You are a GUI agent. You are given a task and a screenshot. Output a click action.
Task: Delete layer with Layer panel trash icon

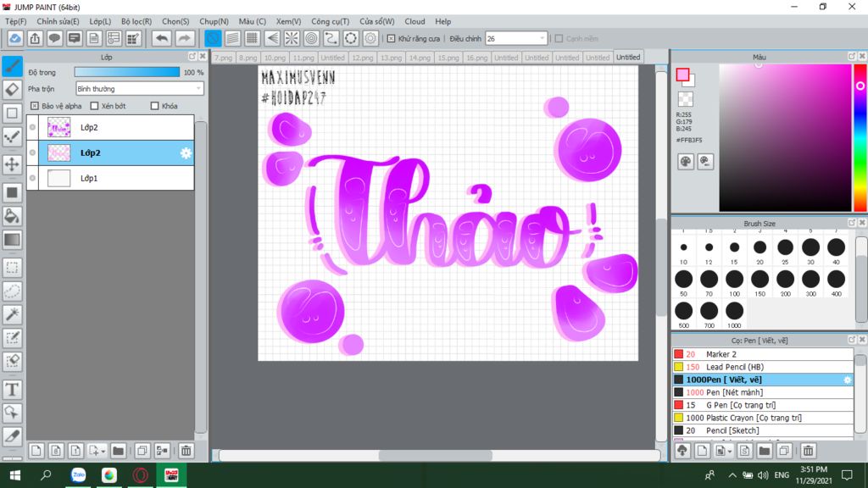[186, 451]
